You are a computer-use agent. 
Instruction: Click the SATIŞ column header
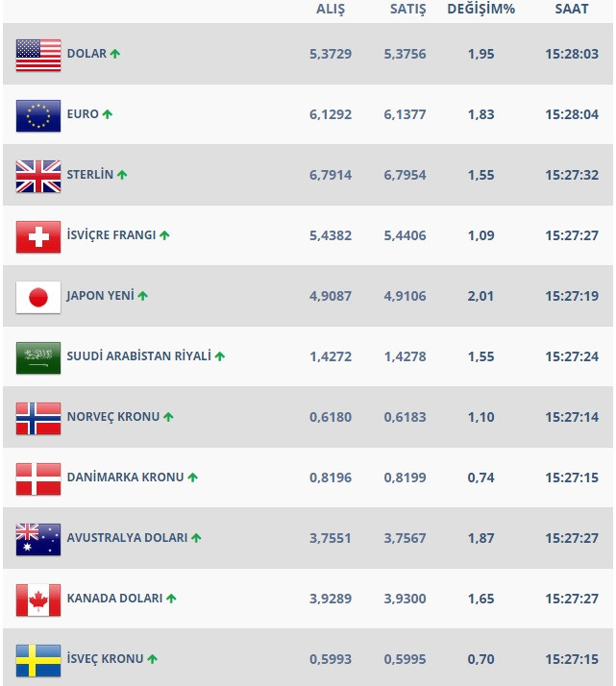pyautogui.click(x=404, y=10)
